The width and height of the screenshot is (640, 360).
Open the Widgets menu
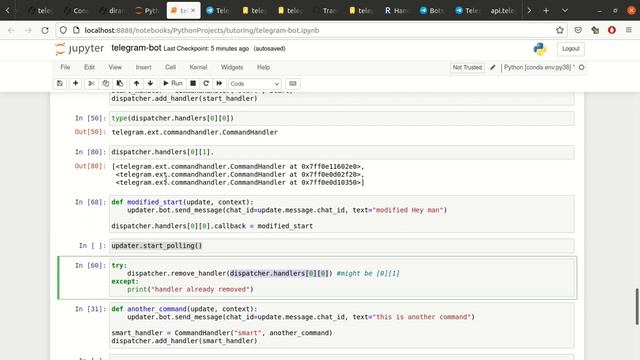point(232,67)
